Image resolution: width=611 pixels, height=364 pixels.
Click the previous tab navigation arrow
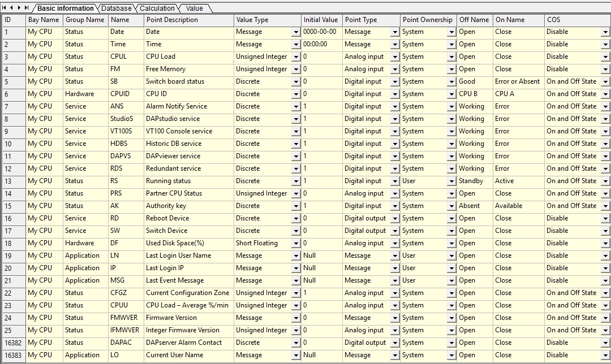coord(12,8)
